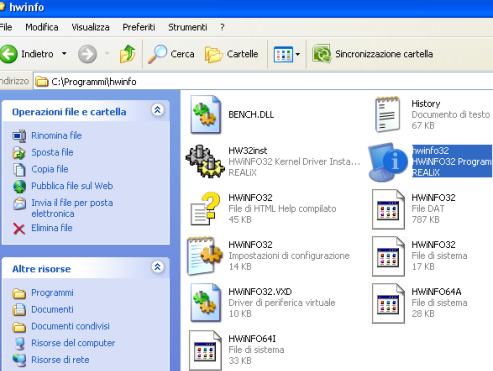
Task: Select the History text document icon
Action: pos(387,115)
